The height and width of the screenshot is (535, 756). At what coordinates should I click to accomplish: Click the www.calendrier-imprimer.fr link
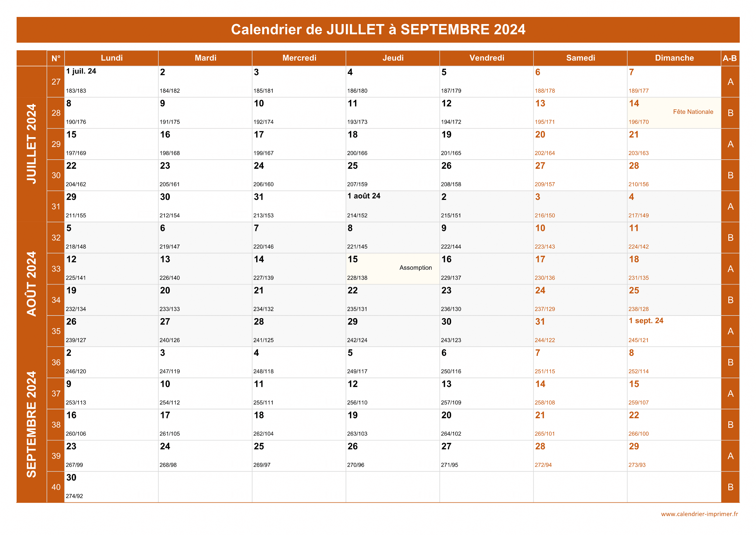(699, 514)
